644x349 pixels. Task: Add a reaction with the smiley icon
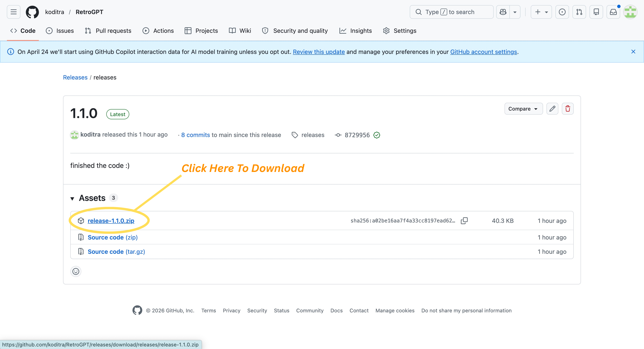click(76, 271)
